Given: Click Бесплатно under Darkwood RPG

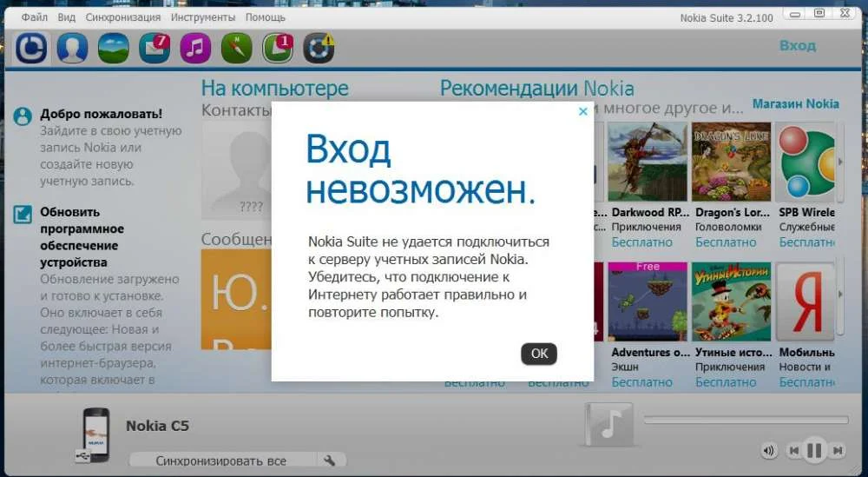Looking at the screenshot, I should point(641,242).
